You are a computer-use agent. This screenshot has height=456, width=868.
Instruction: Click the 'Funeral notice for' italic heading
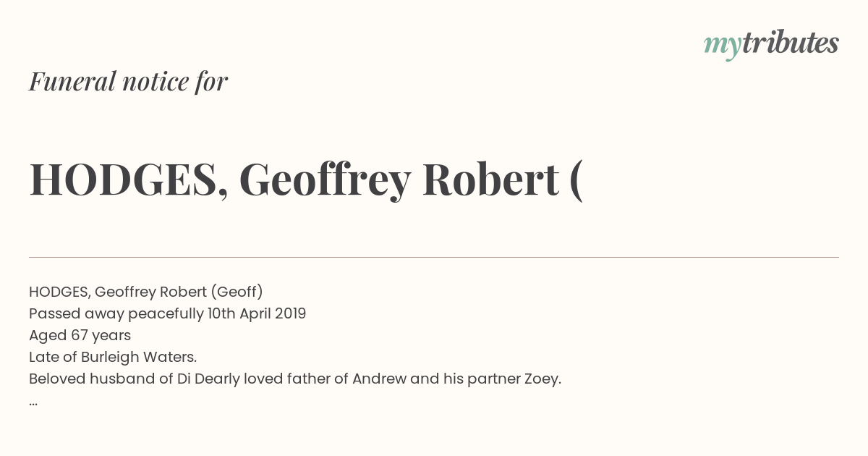point(128,81)
